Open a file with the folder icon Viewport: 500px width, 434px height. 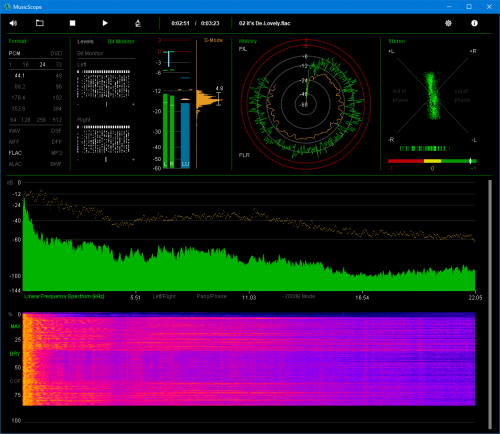click(40, 23)
